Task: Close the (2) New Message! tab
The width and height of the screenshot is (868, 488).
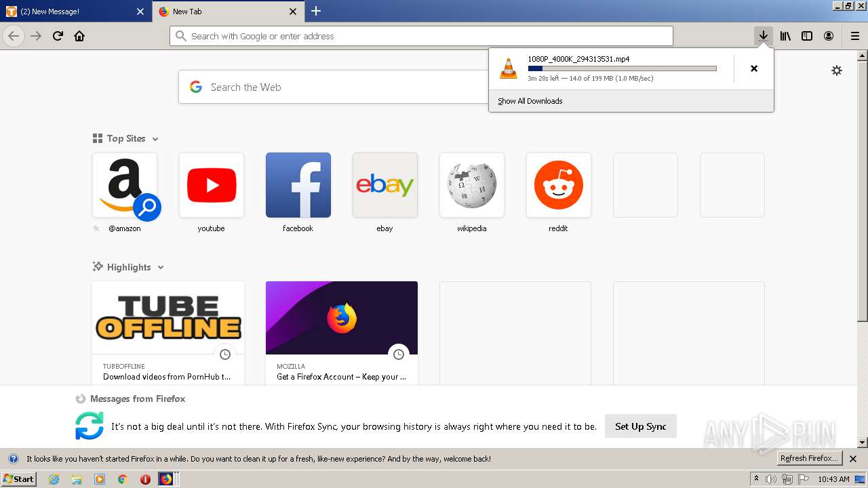Action: pyautogui.click(x=140, y=12)
